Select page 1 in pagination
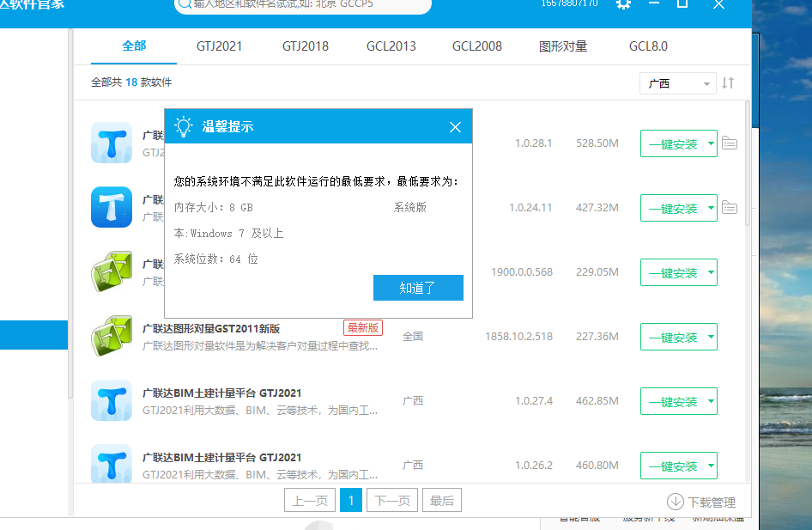 point(351,501)
